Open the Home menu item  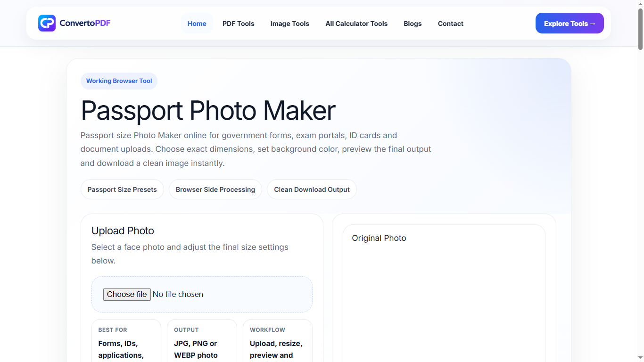(197, 24)
